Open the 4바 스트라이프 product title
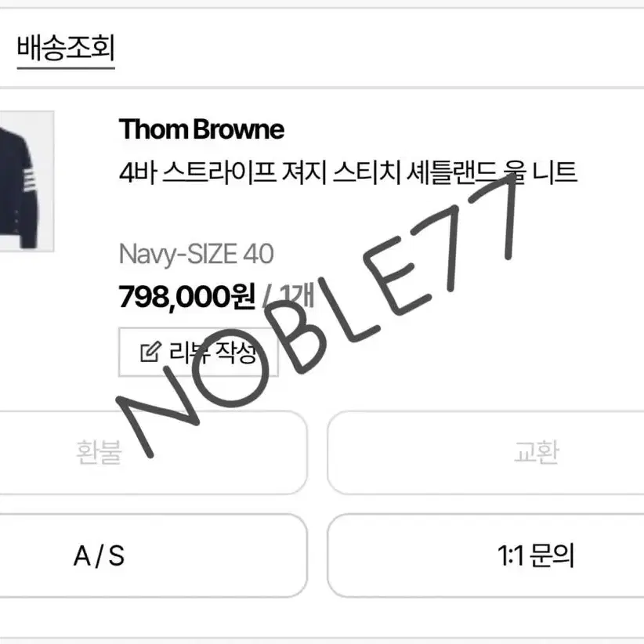This screenshot has width=644, height=644. (x=349, y=172)
